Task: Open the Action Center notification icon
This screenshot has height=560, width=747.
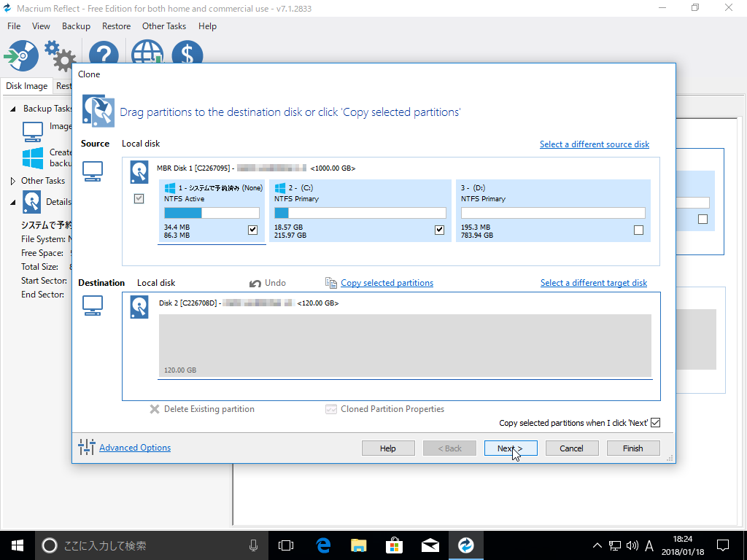Action: (x=723, y=545)
